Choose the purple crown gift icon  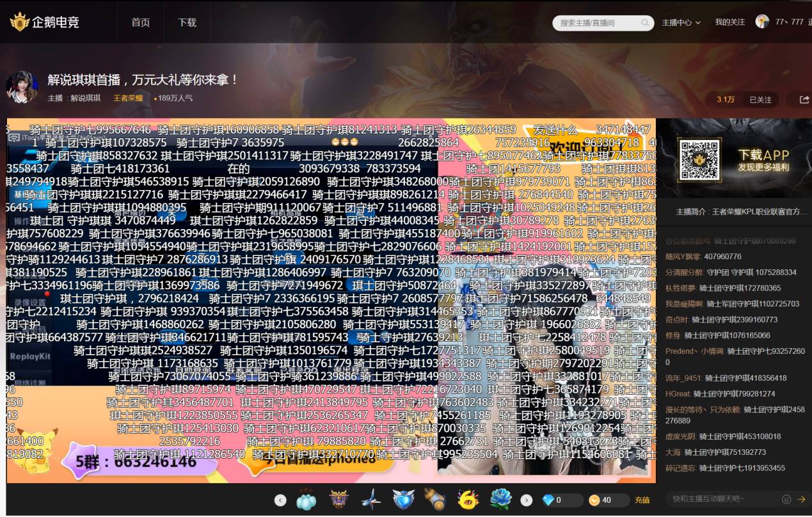pyautogui.click(x=338, y=500)
